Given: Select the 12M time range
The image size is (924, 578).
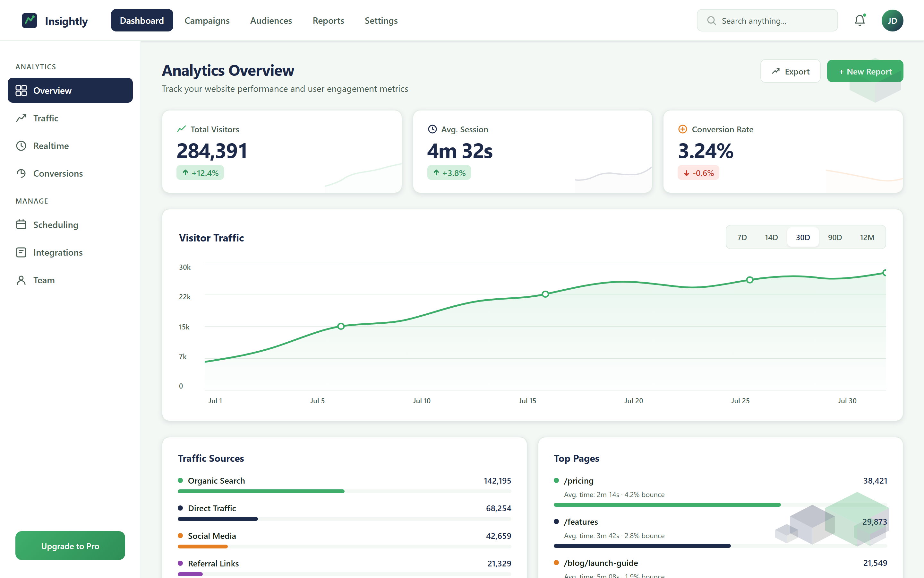Looking at the screenshot, I should (867, 237).
